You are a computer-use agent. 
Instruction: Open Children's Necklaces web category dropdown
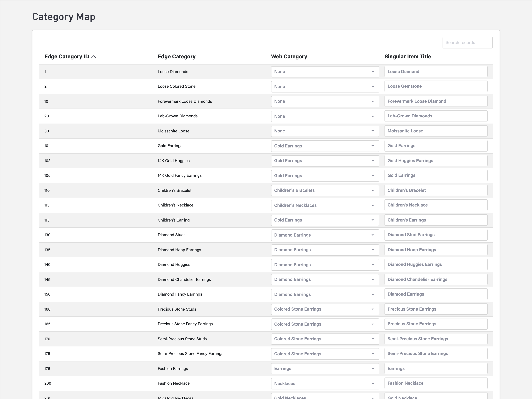pyautogui.click(x=325, y=205)
